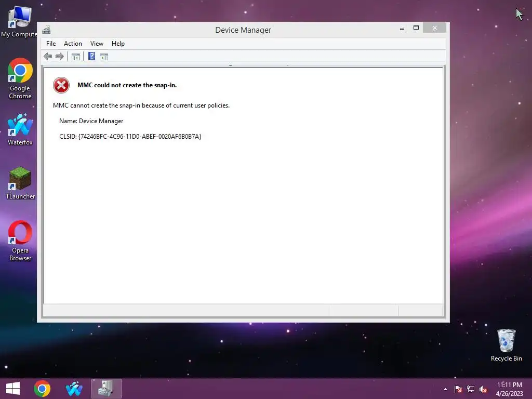
Task: Minimize the Device Manager window
Action: coord(402,28)
